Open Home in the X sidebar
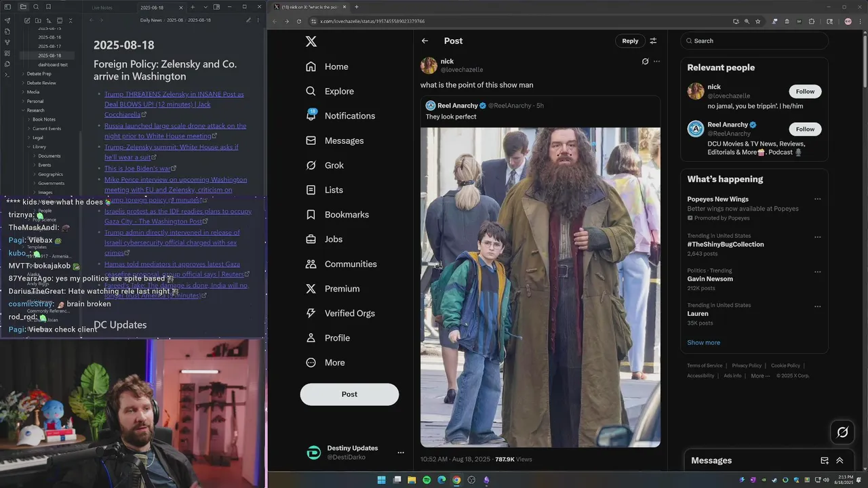The width and height of the screenshot is (868, 488). (x=326, y=66)
